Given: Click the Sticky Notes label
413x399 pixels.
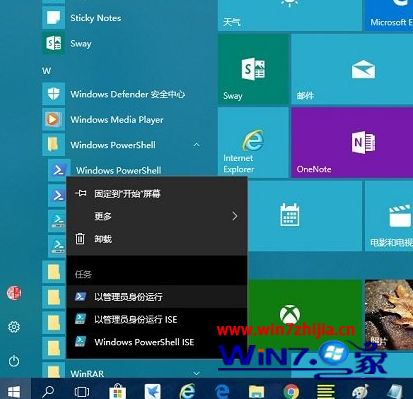Looking at the screenshot, I should pyautogui.click(x=96, y=18).
